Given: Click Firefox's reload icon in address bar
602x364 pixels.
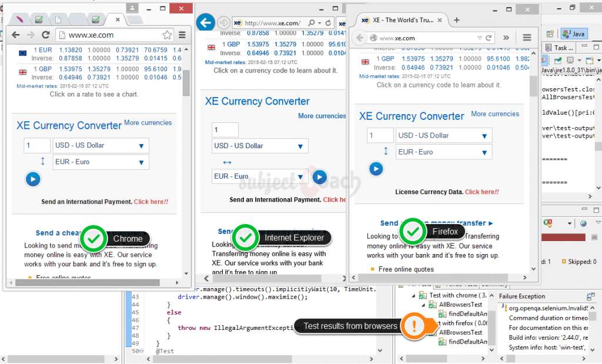Looking at the screenshot, I should point(488,38).
